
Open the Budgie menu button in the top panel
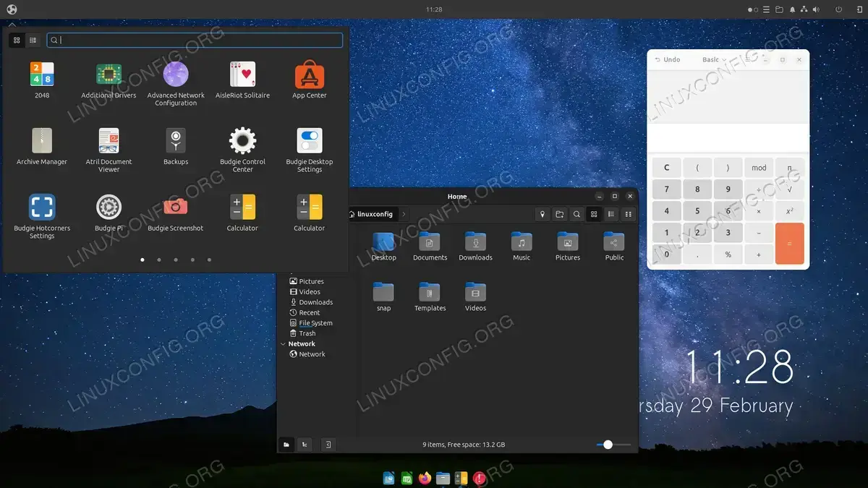point(12,9)
